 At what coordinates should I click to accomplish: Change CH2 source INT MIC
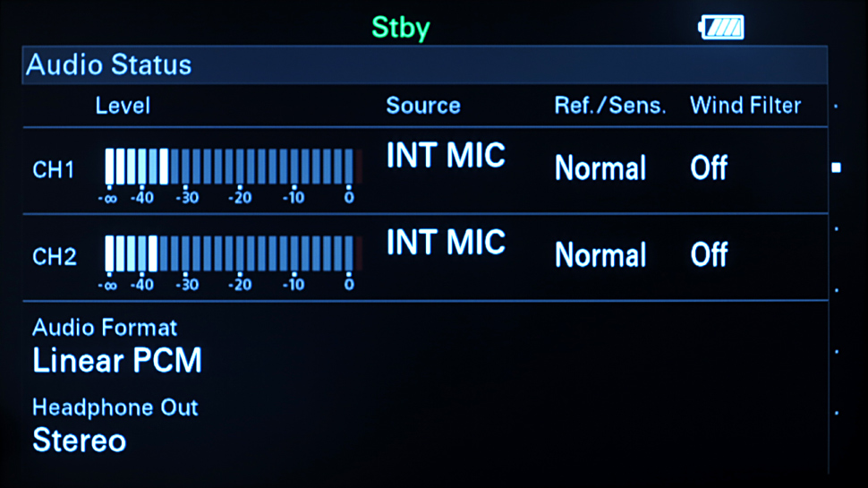446,243
